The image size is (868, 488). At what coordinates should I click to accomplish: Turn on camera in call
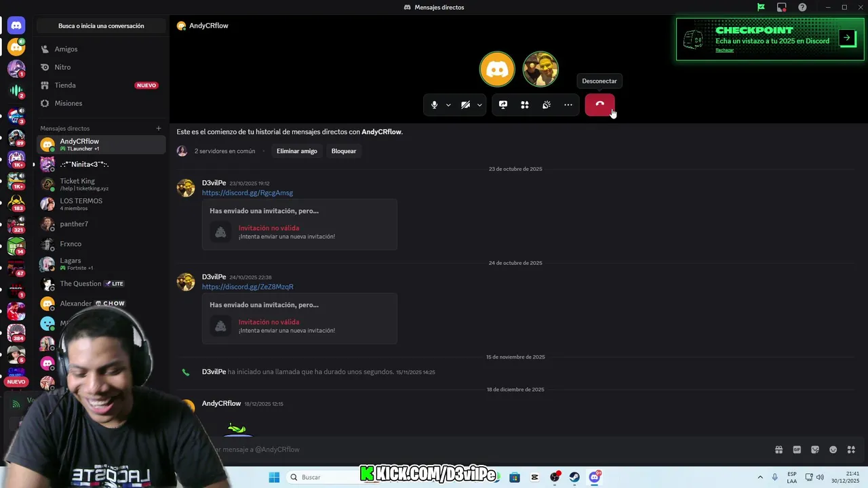tap(465, 105)
